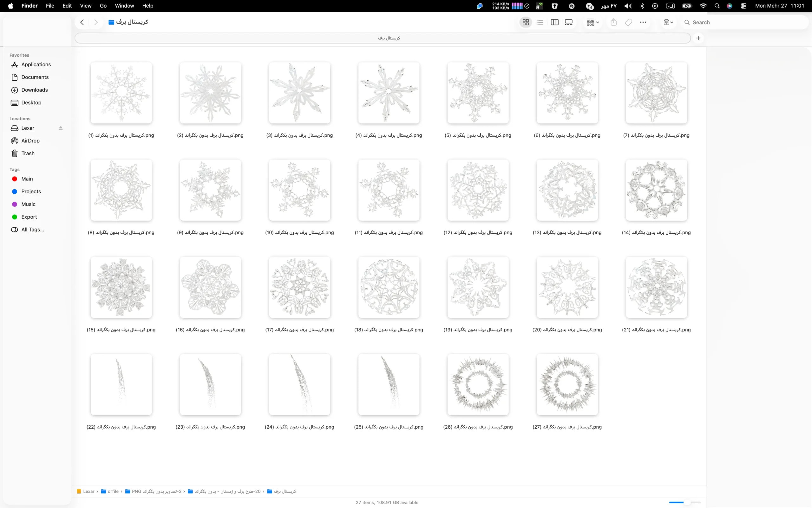This screenshot has height=508, width=812.
Task: Click the Wi-Fi status icon
Action: (x=703, y=6)
